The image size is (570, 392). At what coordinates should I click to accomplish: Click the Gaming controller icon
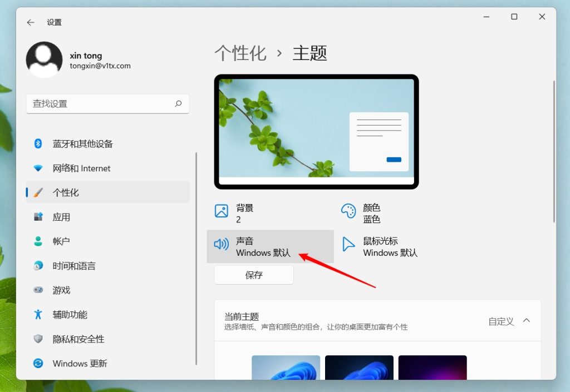(x=38, y=290)
